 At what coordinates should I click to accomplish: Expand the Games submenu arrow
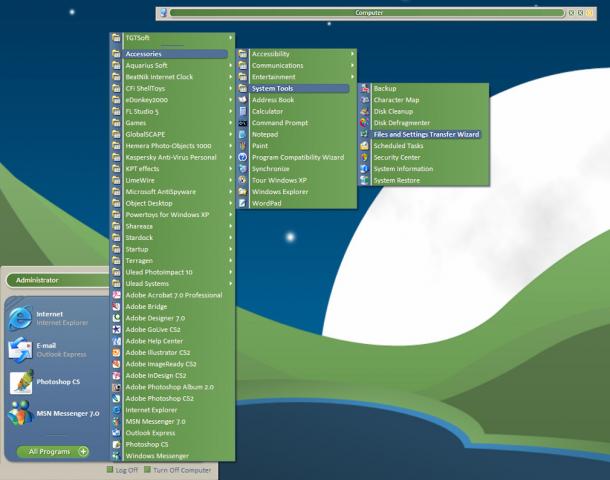pos(231,123)
